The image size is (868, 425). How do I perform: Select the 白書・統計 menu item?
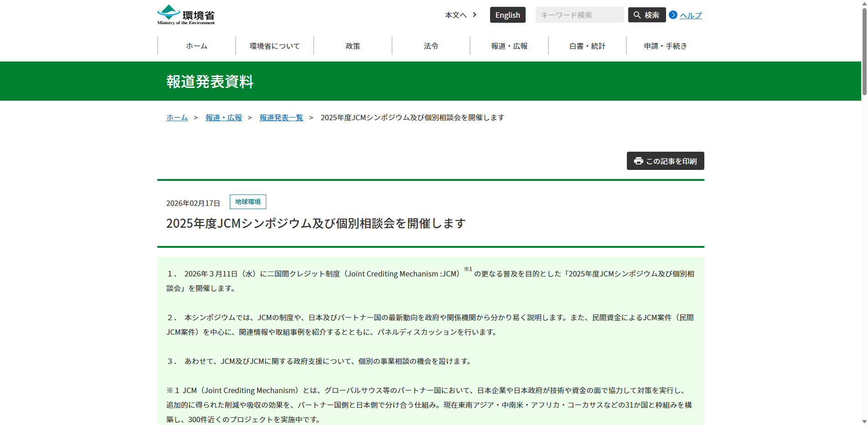(587, 46)
